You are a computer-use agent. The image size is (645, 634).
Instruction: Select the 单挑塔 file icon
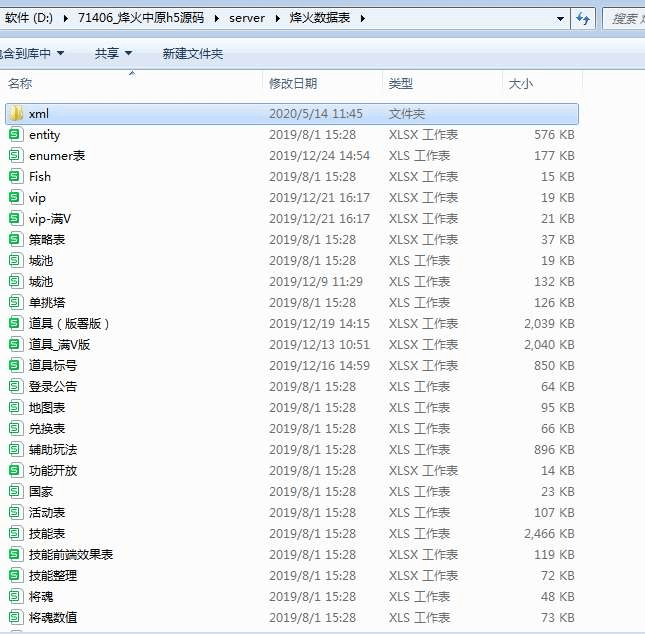click(x=15, y=302)
